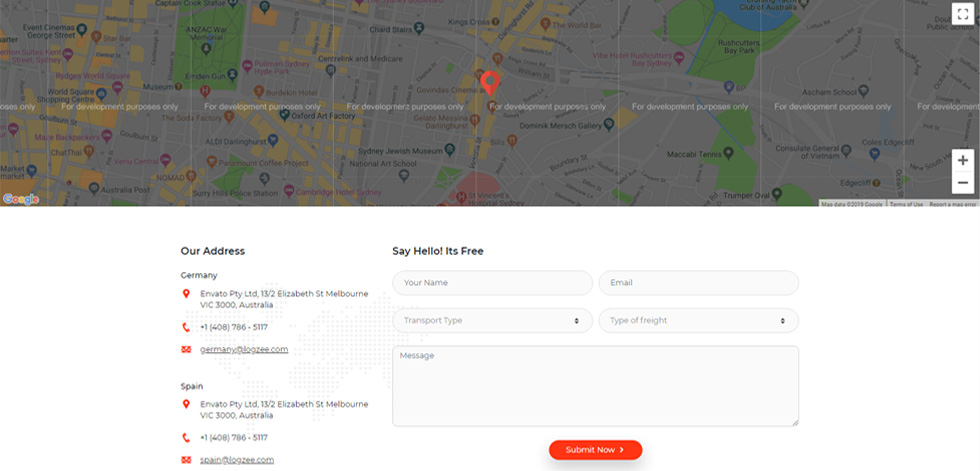
Task: Click Spain Envato Pty Ltd address text
Action: pos(284,410)
